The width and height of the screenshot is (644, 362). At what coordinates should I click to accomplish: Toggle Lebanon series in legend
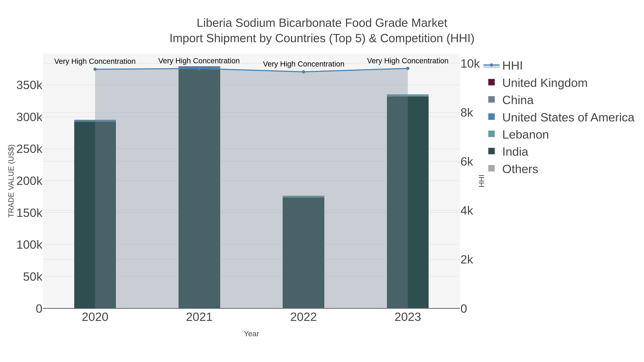coord(518,134)
